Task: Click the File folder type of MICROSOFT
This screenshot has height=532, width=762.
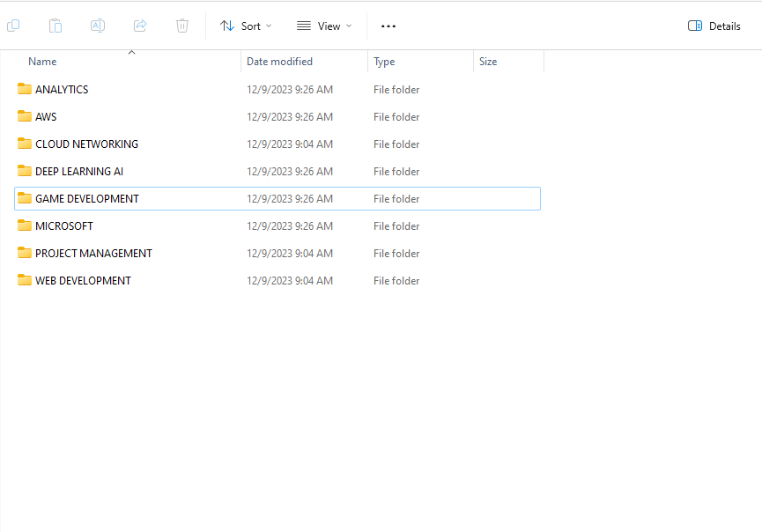Action: (396, 225)
